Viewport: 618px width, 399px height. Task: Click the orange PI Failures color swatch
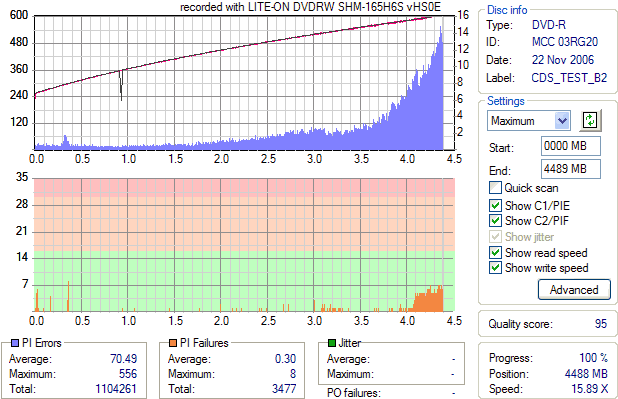[x=173, y=343]
